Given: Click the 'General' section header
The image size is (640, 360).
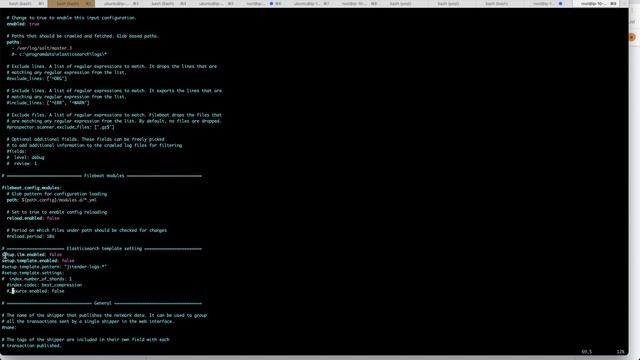Looking at the screenshot, I should [x=102, y=303].
